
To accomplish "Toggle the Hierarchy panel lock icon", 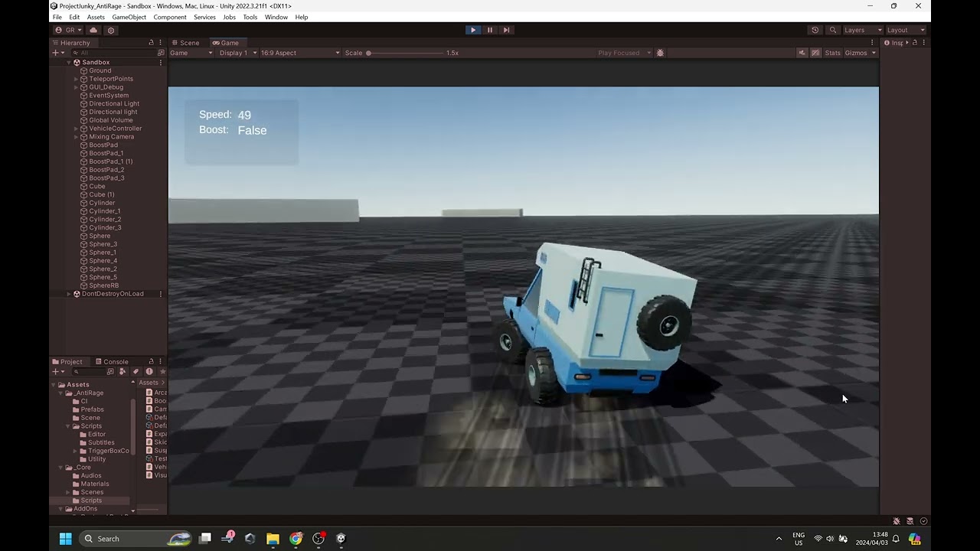I will 151,43.
